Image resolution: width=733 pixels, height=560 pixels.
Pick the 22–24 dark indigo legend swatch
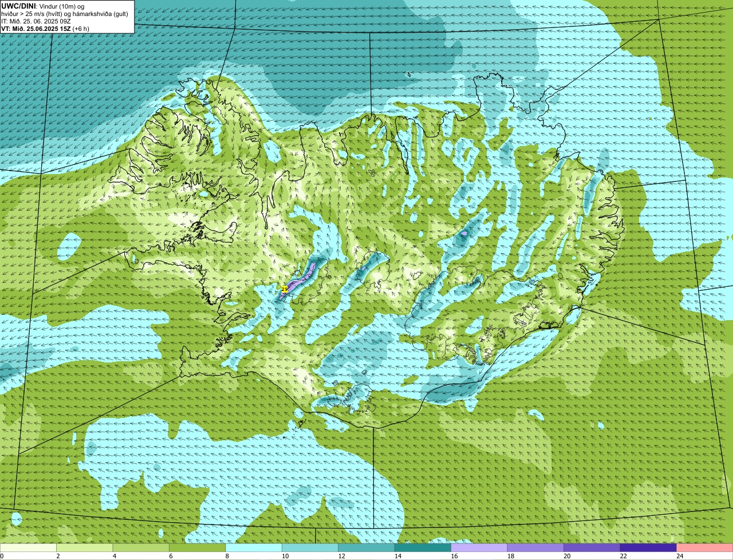(x=648, y=548)
